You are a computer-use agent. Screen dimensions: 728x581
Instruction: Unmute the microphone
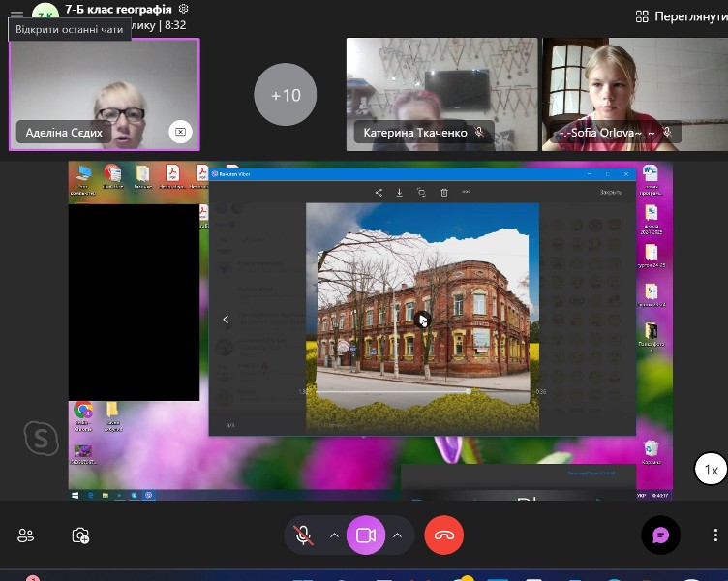(x=304, y=535)
